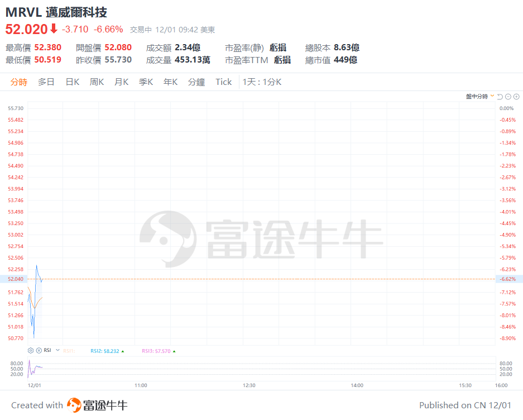
Task: Switch to the 日K tab
Action: pyautogui.click(x=73, y=82)
